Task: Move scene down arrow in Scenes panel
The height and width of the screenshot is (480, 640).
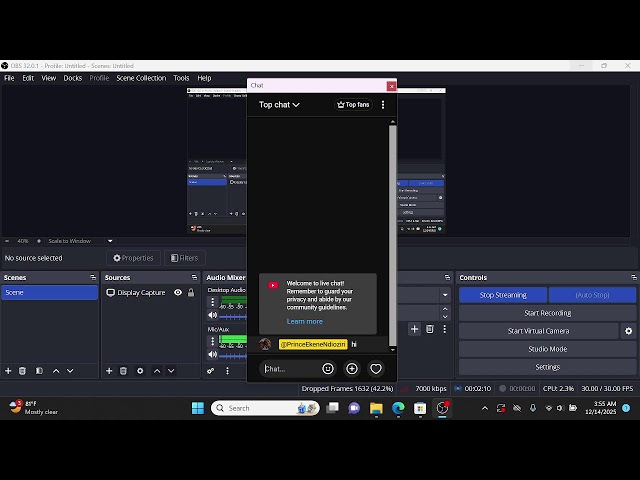Action: point(70,371)
